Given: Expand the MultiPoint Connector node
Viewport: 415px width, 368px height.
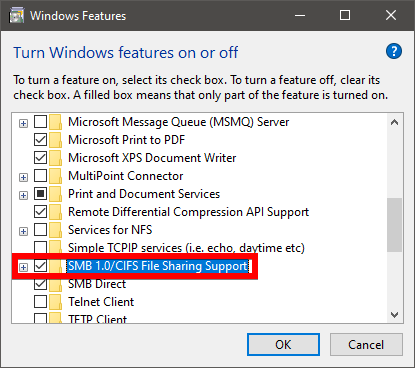Looking at the screenshot, I should click(x=23, y=178).
